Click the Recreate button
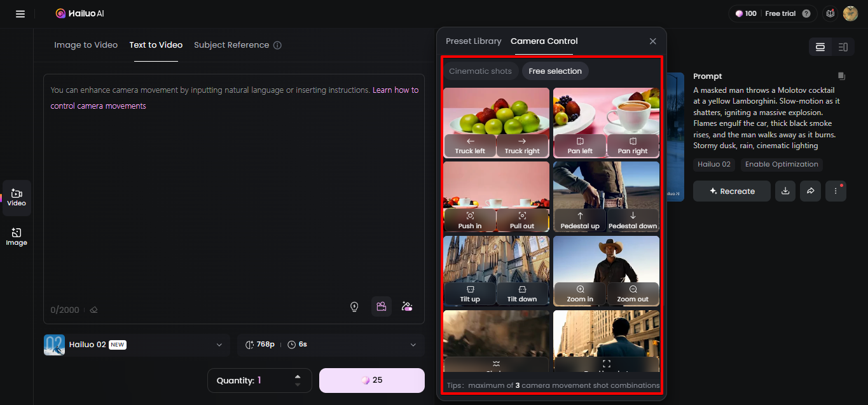Image resolution: width=868 pixels, height=405 pixels. click(732, 191)
